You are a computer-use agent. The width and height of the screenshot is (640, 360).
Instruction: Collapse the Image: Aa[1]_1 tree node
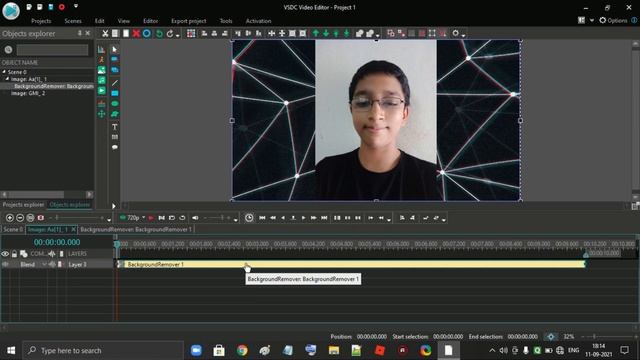(7, 79)
